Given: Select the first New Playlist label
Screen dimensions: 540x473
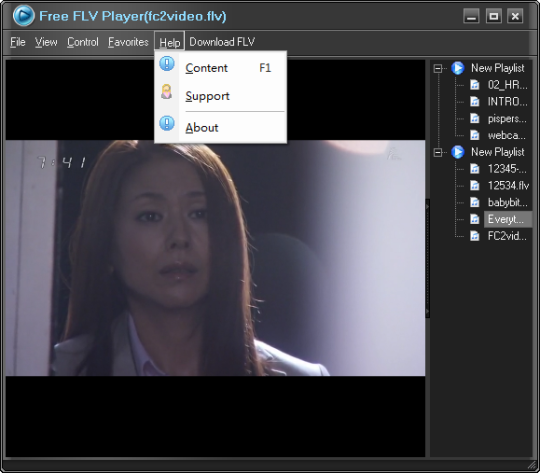Looking at the screenshot, I should click(498, 68).
